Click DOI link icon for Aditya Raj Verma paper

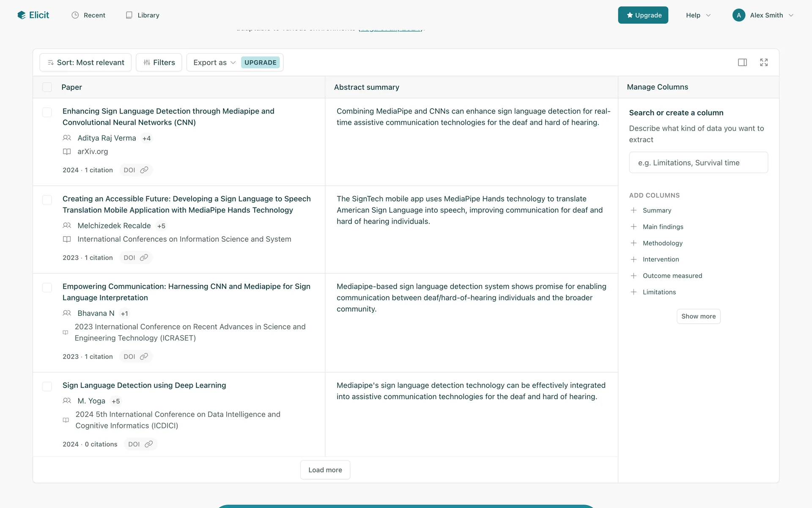(144, 170)
